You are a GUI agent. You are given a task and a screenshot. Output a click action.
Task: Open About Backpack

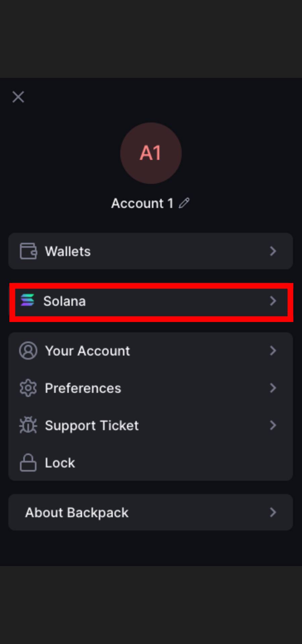[x=151, y=512]
